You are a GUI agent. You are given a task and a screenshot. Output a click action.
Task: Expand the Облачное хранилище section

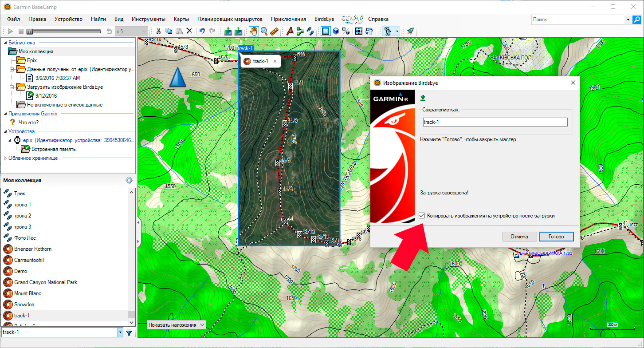[5, 158]
